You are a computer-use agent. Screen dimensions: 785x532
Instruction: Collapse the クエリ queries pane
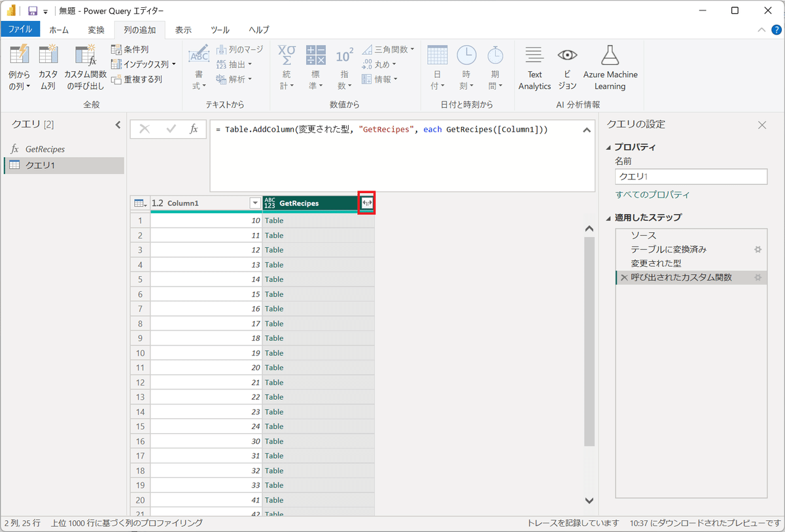(118, 124)
